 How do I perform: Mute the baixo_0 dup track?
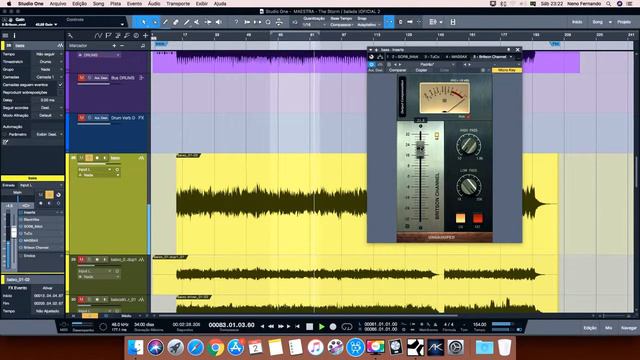point(81,260)
